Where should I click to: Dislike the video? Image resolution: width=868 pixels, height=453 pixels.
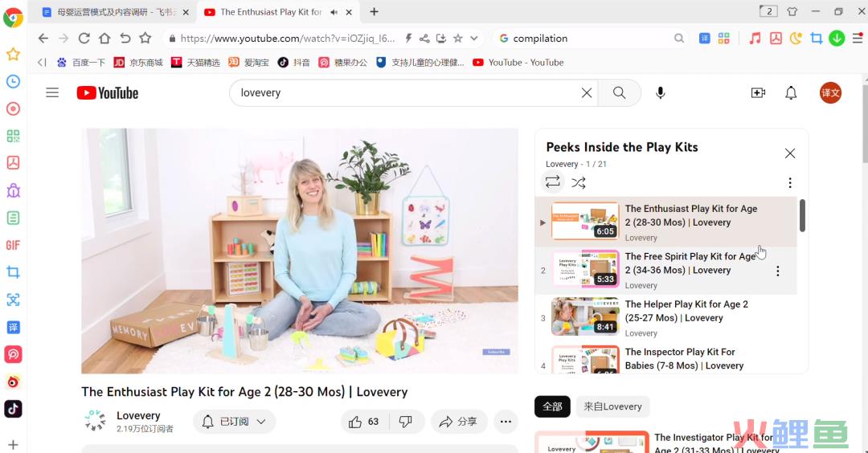[x=406, y=422]
